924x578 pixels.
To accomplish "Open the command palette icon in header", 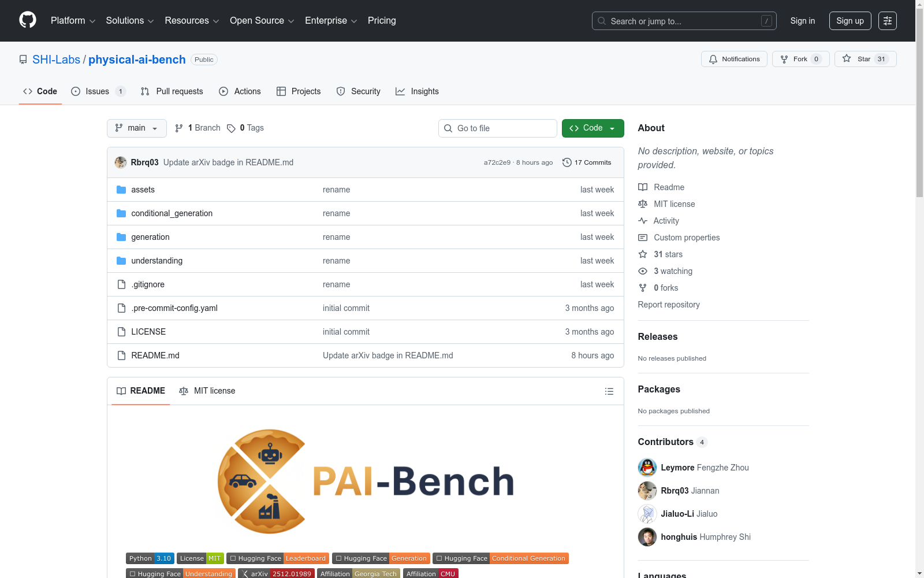I will click(888, 21).
